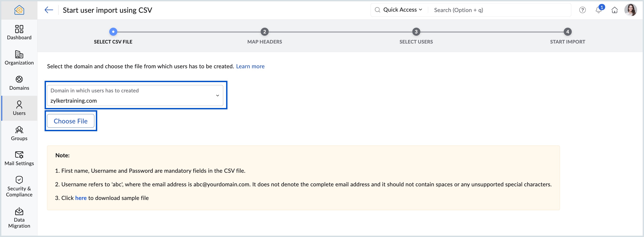Open Groups from the sidebar
Image resolution: width=644 pixels, height=237 pixels.
point(19,133)
